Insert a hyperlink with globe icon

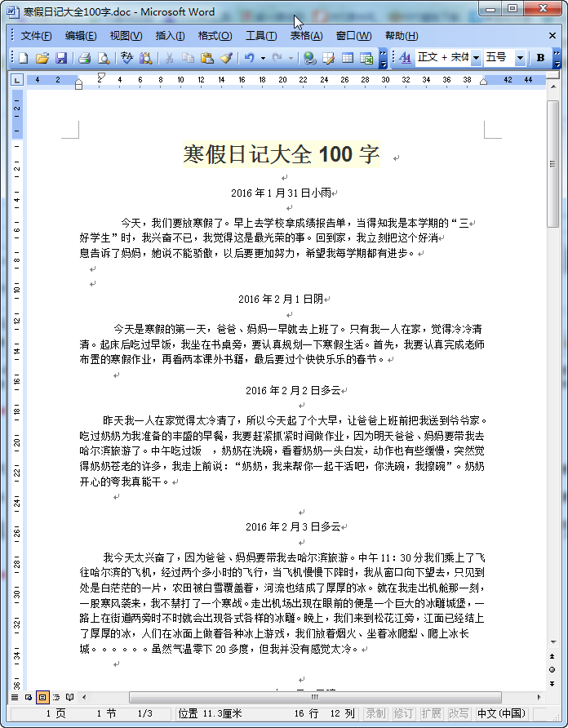click(310, 58)
